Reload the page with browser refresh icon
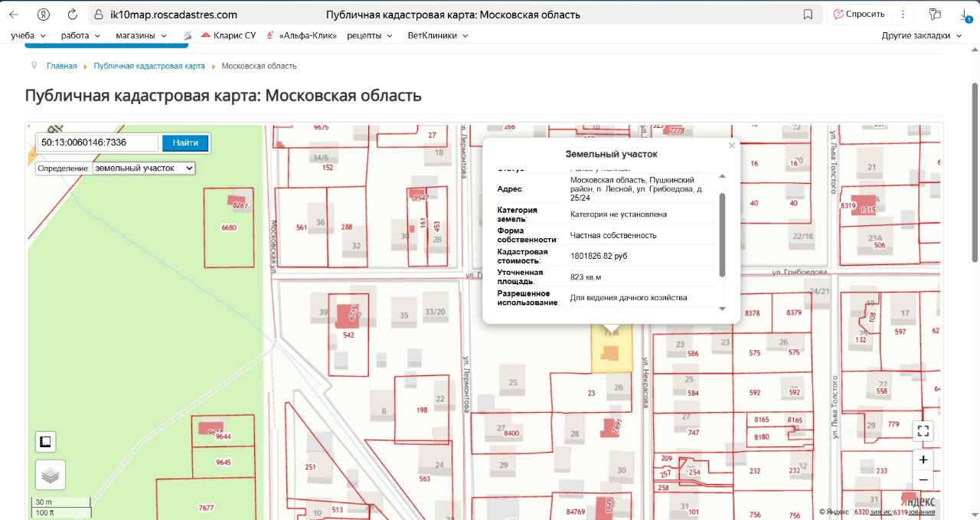 tap(72, 15)
